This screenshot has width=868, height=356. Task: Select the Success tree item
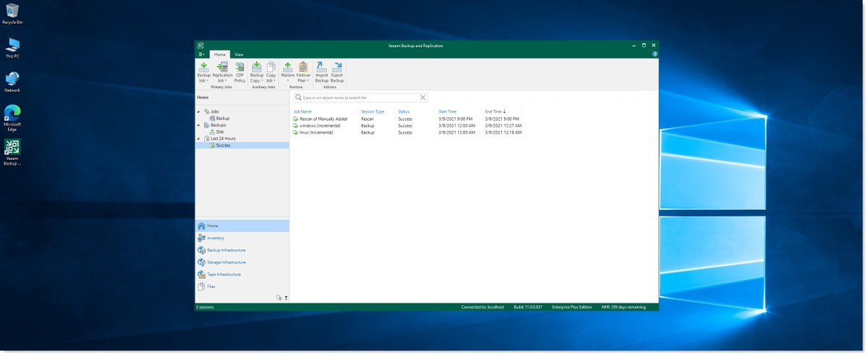tap(223, 145)
